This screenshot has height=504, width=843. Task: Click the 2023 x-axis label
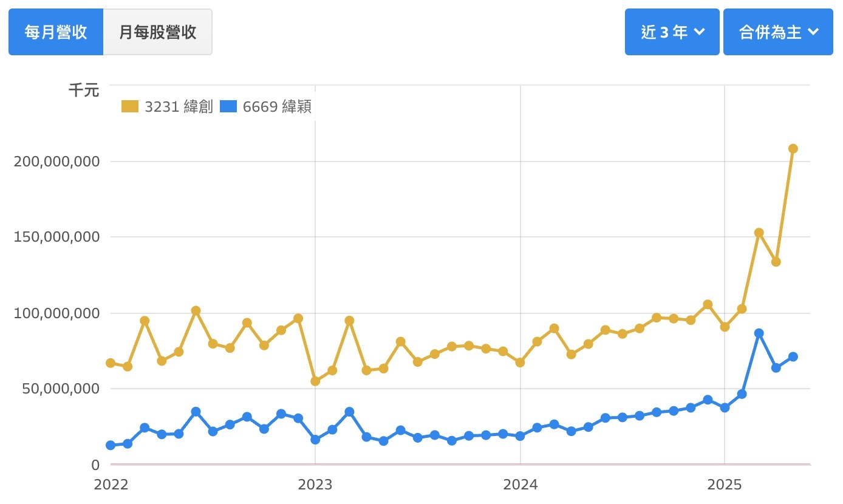pos(315,485)
